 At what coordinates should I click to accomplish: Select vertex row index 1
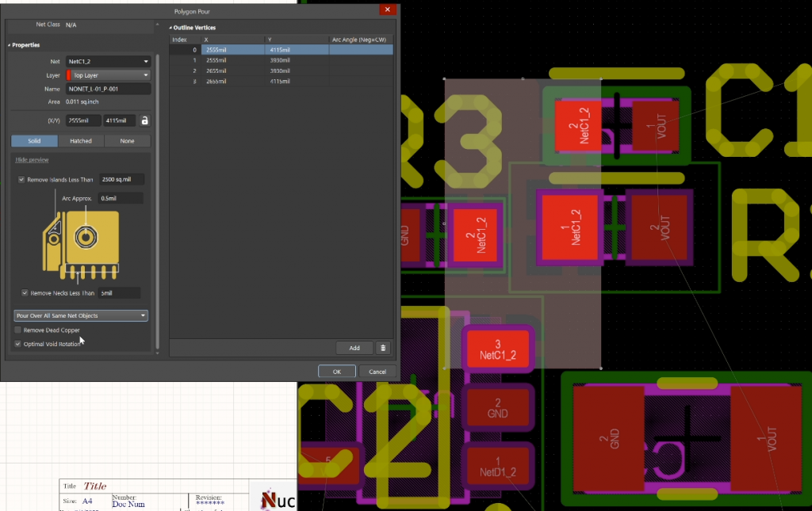pyautogui.click(x=282, y=60)
